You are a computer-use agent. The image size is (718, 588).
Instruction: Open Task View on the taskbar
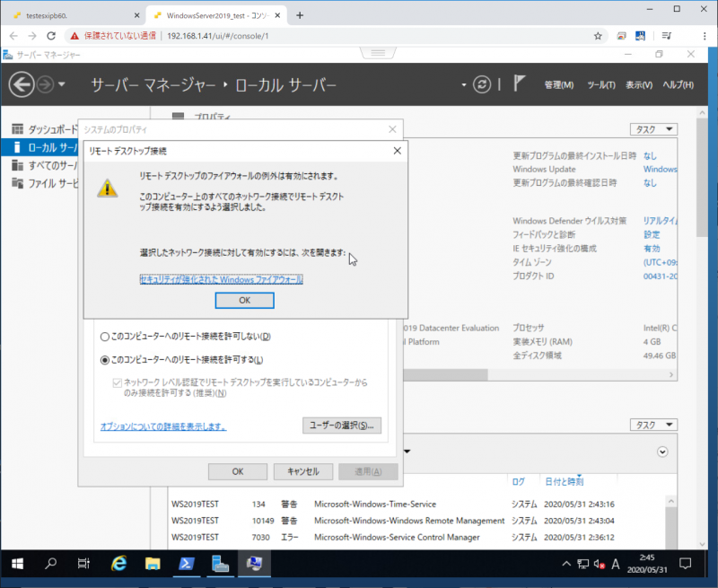pos(83,564)
